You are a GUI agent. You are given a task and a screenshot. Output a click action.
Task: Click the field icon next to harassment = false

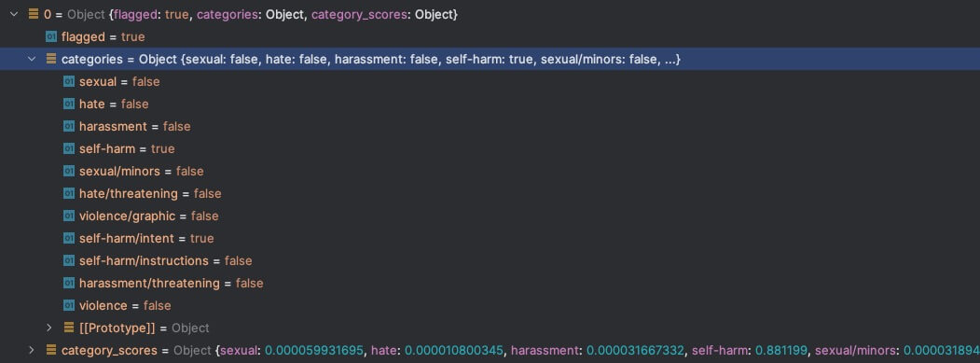69,126
